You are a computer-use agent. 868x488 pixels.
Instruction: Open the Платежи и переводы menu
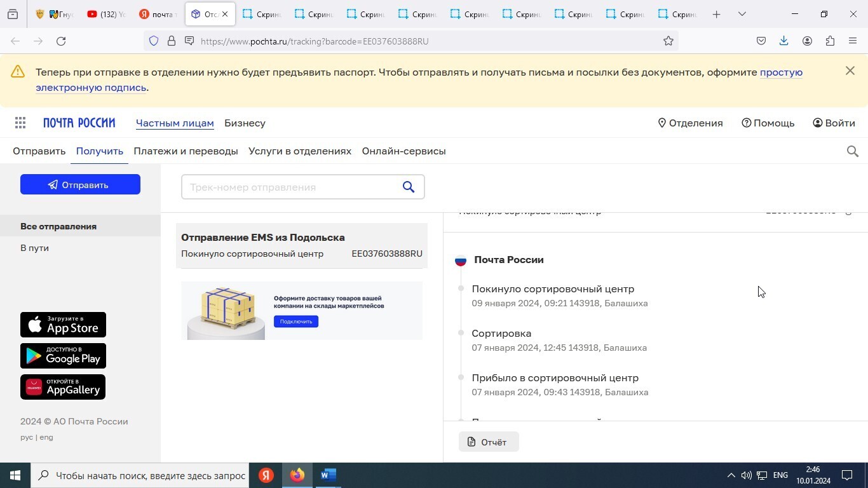click(x=186, y=151)
